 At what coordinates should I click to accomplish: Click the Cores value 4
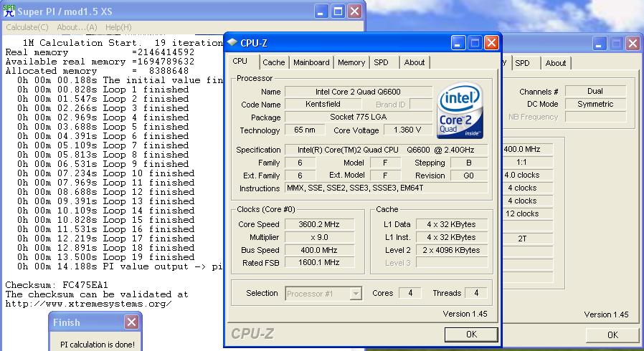pos(410,293)
